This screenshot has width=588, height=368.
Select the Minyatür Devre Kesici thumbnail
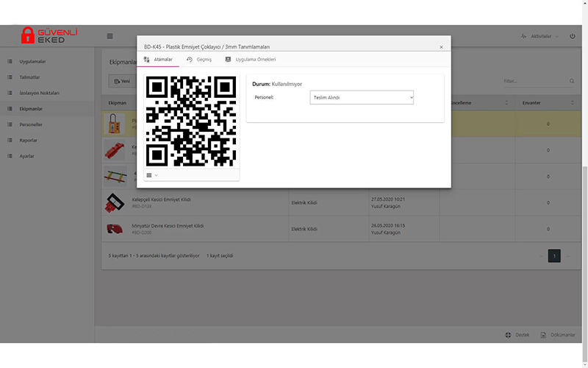point(116,228)
